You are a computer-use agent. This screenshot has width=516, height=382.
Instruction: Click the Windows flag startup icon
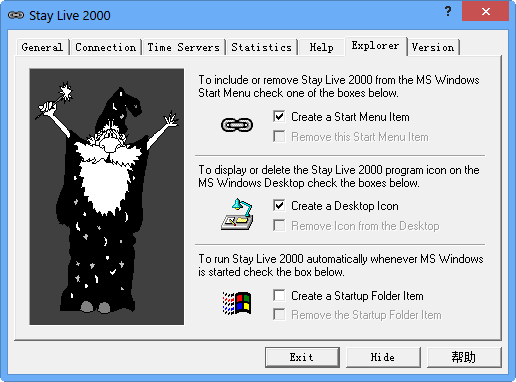click(237, 303)
